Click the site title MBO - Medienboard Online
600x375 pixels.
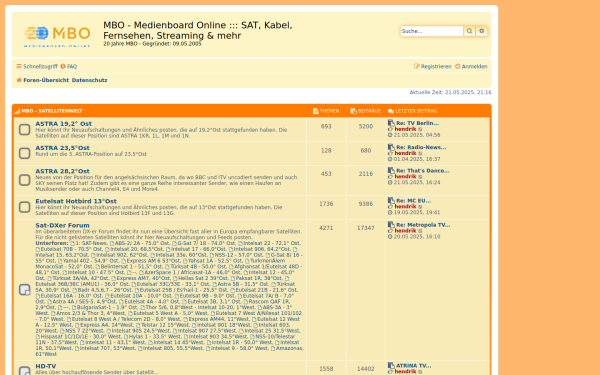198,30
